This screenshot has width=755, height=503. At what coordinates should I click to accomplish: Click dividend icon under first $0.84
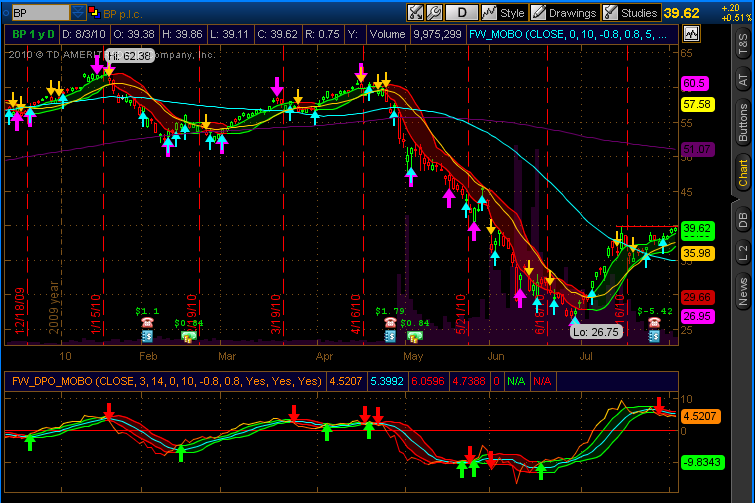[x=189, y=336]
